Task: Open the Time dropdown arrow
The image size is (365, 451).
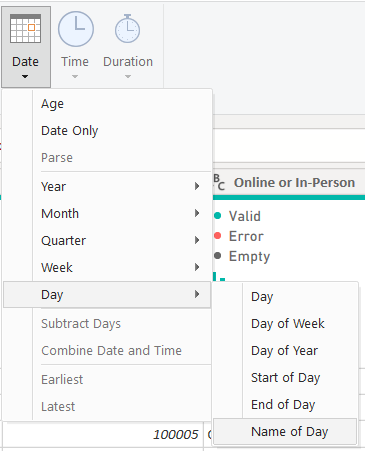Action: coord(75,77)
